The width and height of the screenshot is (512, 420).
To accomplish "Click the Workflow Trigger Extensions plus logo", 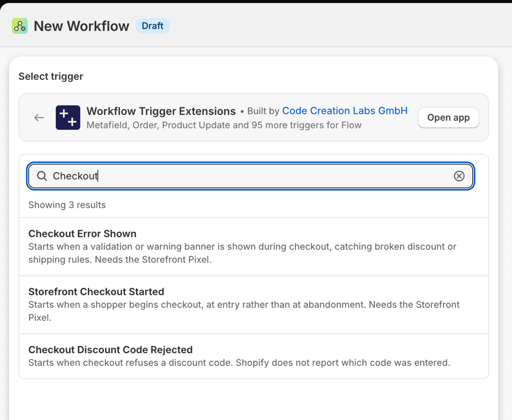I will 68,118.
